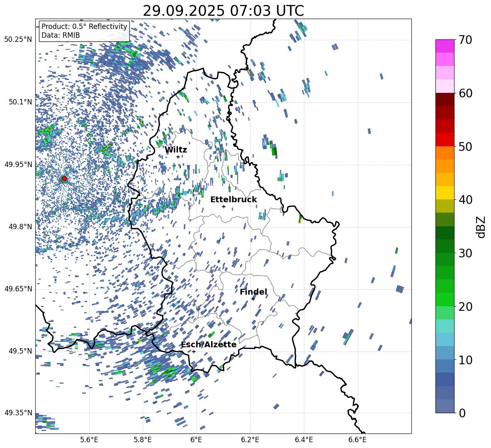
Task: Click the 5.8°E longitude label
Action: [143, 440]
